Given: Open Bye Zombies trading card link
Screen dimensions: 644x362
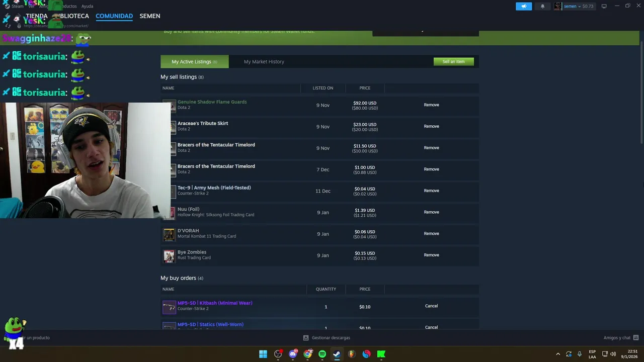Looking at the screenshot, I should 192,252.
